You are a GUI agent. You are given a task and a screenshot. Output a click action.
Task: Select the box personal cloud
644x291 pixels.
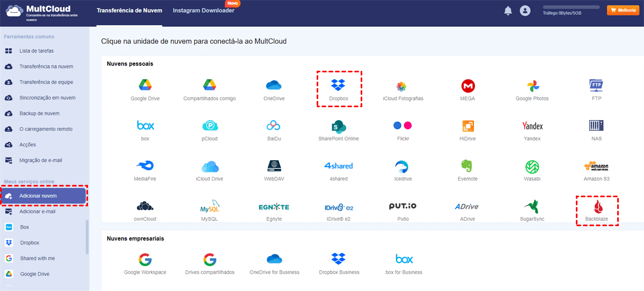pos(145,130)
